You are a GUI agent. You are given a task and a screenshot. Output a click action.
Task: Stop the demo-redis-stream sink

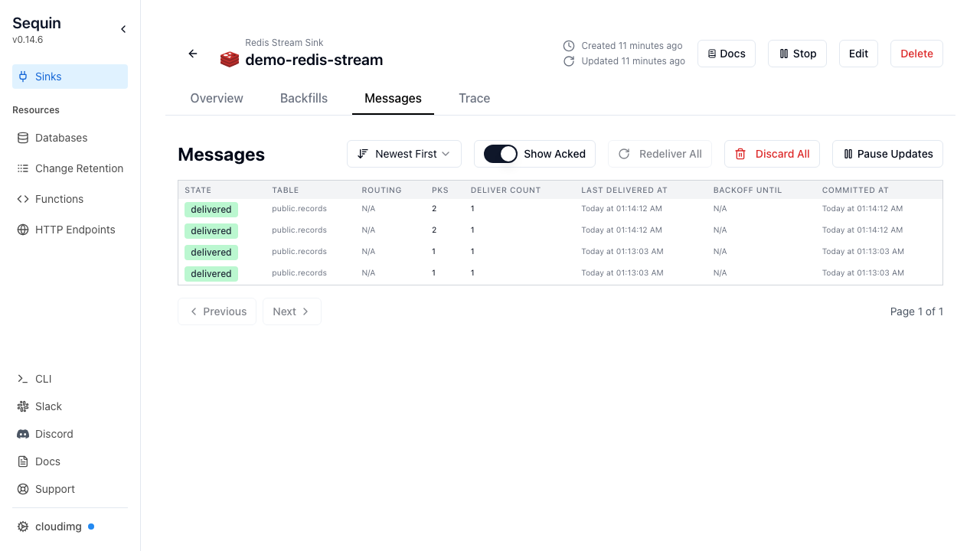797,54
